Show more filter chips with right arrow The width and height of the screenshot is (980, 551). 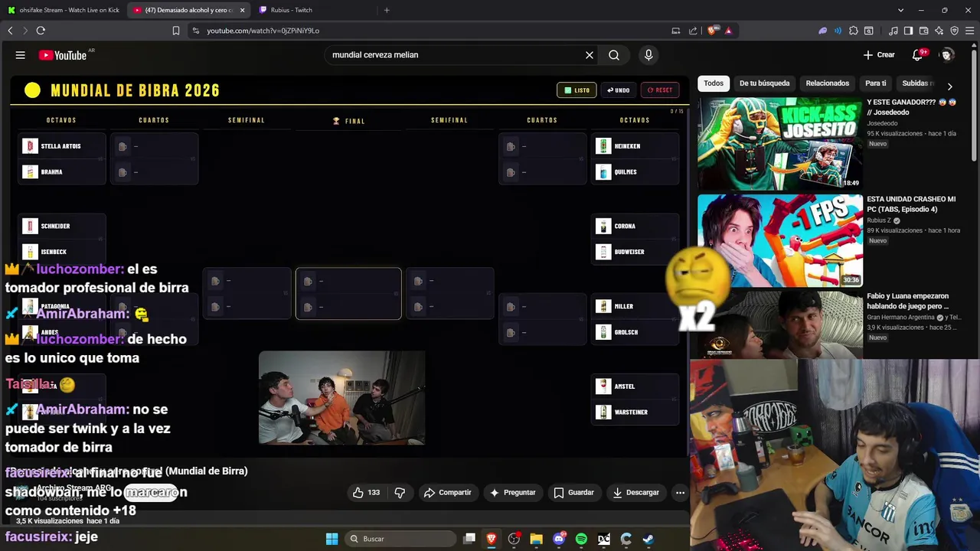pos(950,86)
